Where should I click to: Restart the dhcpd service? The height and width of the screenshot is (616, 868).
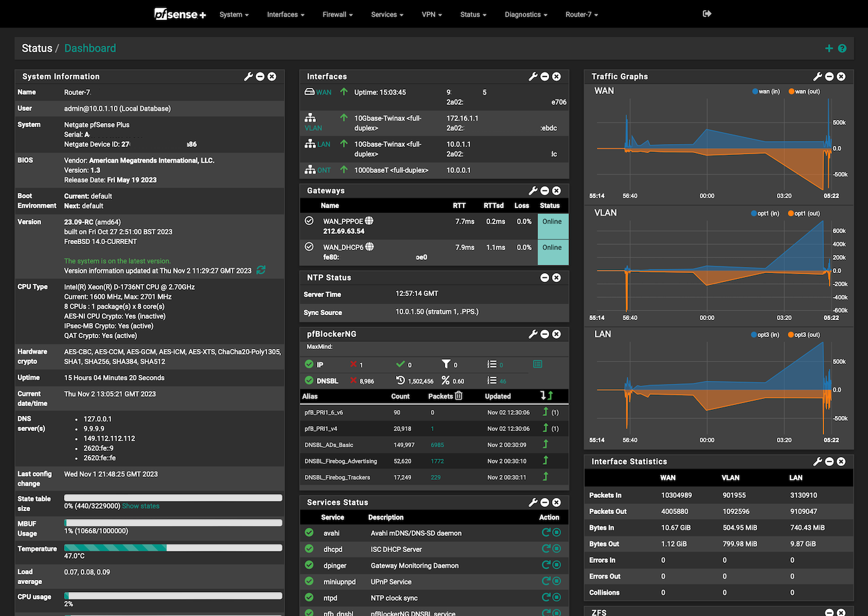[x=546, y=548]
